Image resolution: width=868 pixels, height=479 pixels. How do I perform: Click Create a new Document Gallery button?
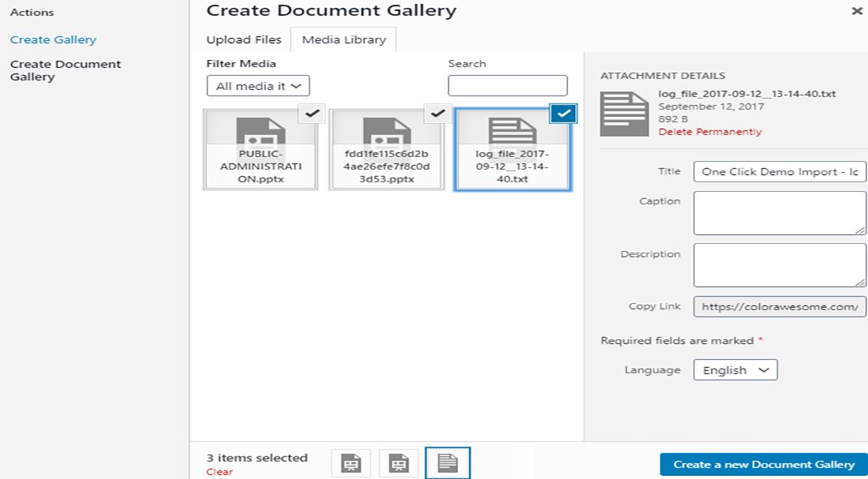pos(764,465)
